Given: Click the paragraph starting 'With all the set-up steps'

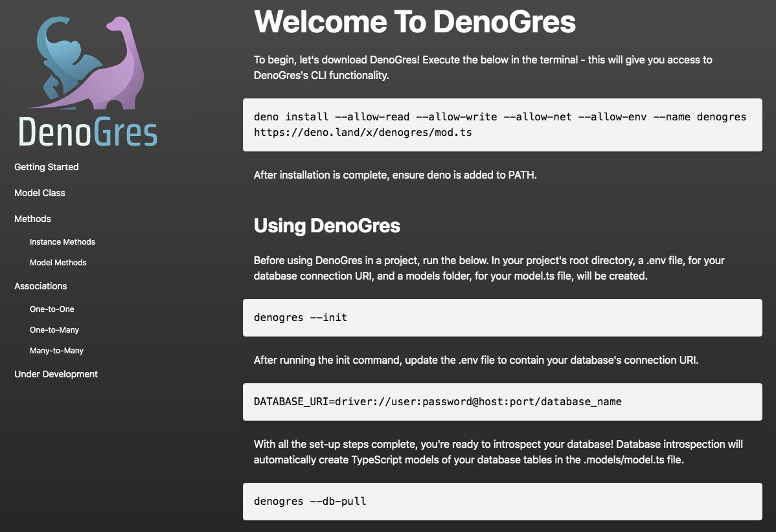Looking at the screenshot, I should point(498,452).
